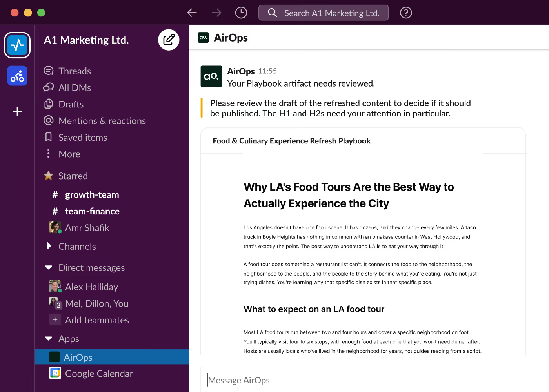Expand the Channels section arrow
Viewport: 549px width, 392px height.
(x=49, y=246)
